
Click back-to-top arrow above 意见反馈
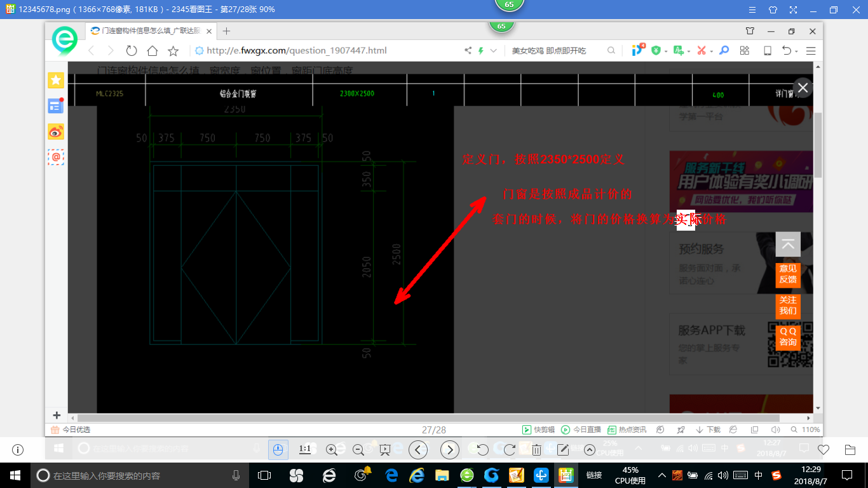(x=788, y=245)
